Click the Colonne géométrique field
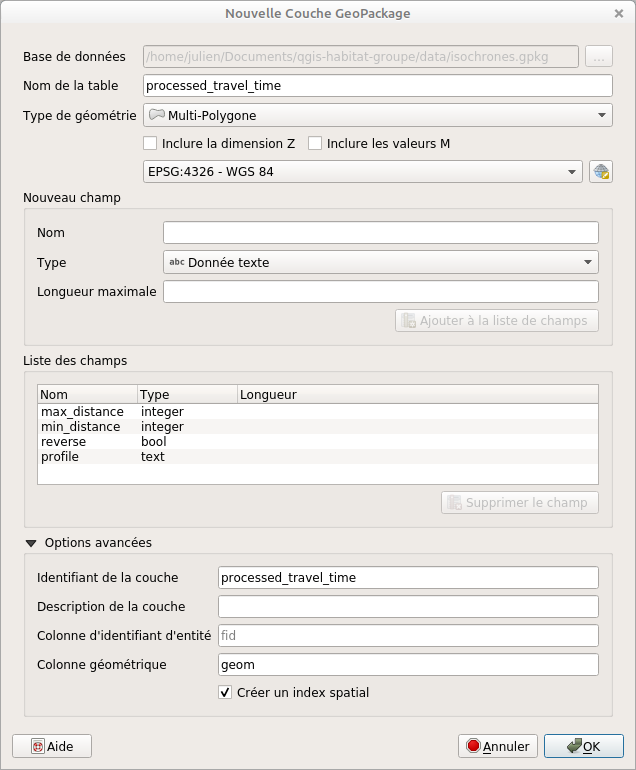The width and height of the screenshot is (636, 770). point(408,664)
